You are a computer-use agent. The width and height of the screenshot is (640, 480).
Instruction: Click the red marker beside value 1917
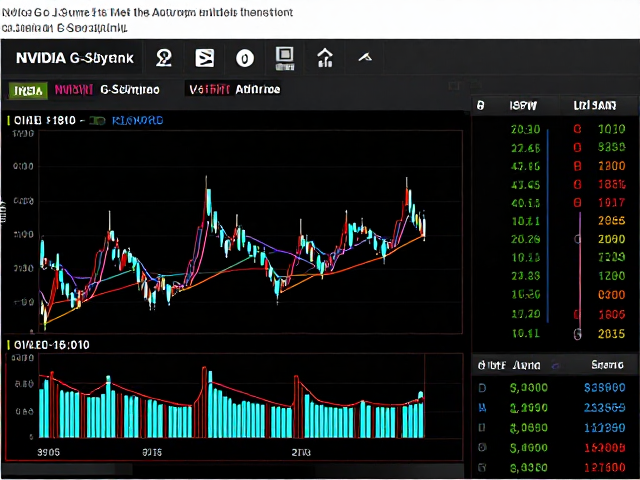[x=577, y=202]
